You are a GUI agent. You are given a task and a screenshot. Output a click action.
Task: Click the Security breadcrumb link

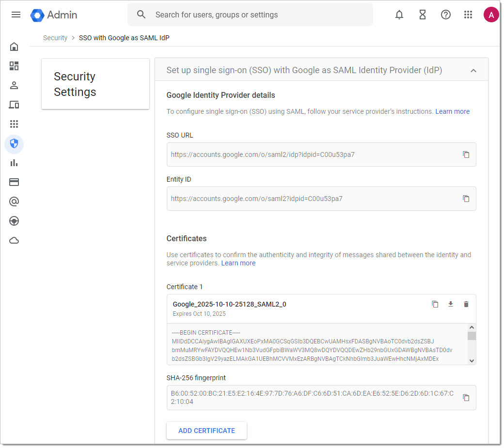click(x=55, y=38)
